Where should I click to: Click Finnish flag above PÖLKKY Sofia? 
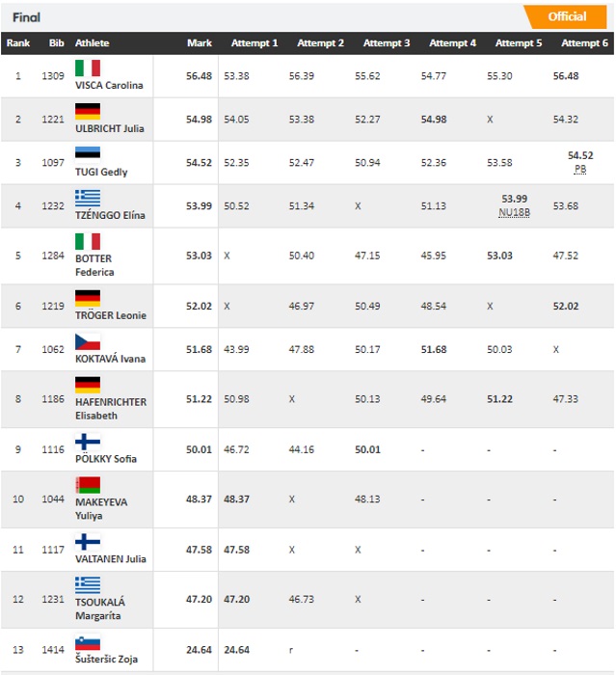pos(88,442)
